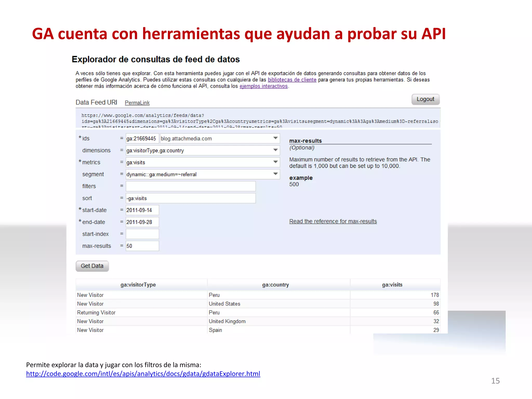Open the gdataExplorer.html URL link
The height and width of the screenshot is (399, 532).
coord(143,374)
